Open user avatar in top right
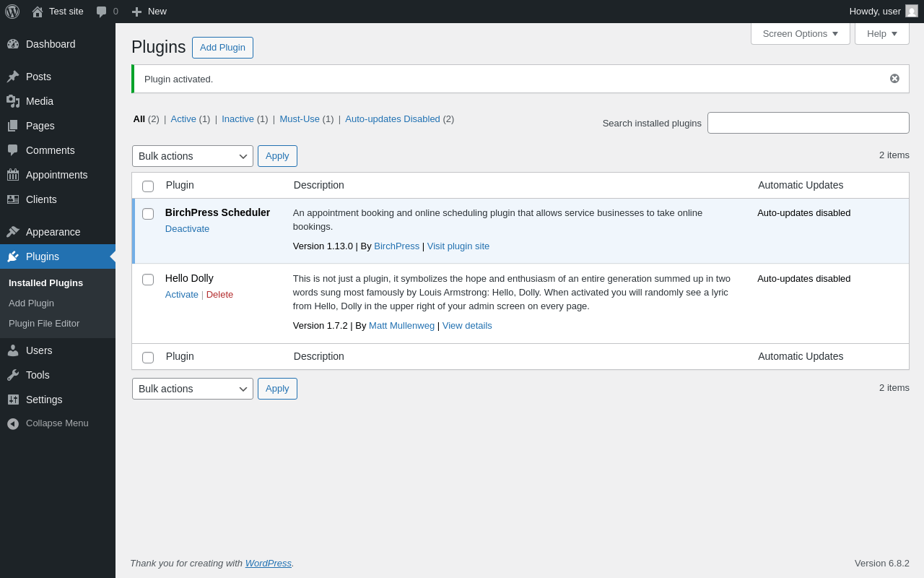This screenshot has width=924, height=578. pos(912,11)
